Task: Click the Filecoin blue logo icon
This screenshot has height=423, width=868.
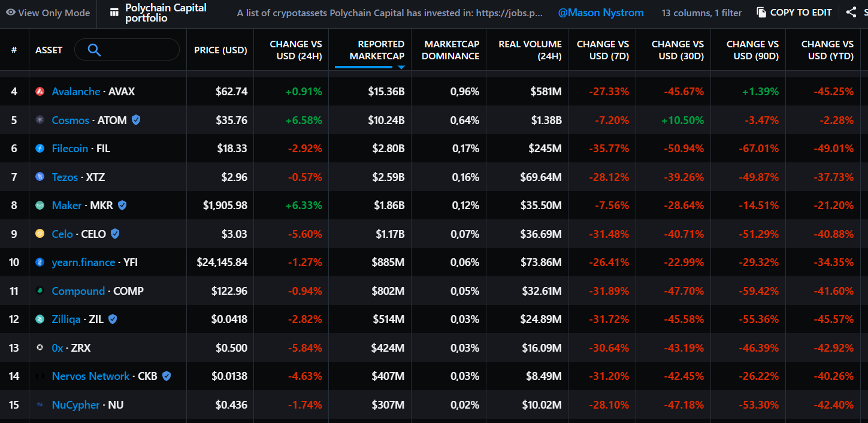Action: tap(40, 149)
